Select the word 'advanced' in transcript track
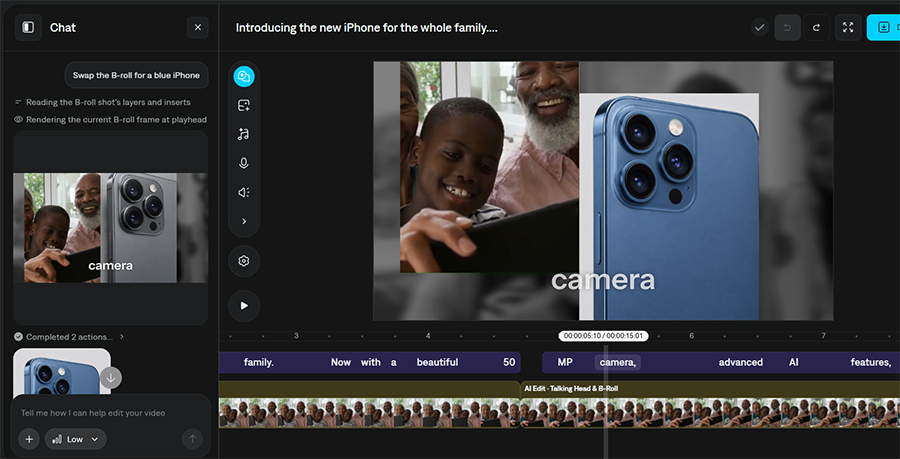The width and height of the screenshot is (900, 459). (x=741, y=362)
